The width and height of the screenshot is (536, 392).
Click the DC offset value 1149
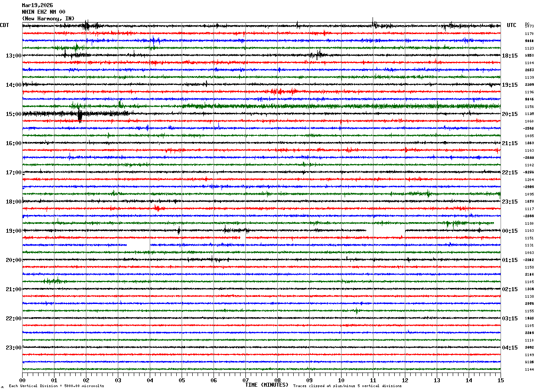pyautogui.click(x=529, y=355)
